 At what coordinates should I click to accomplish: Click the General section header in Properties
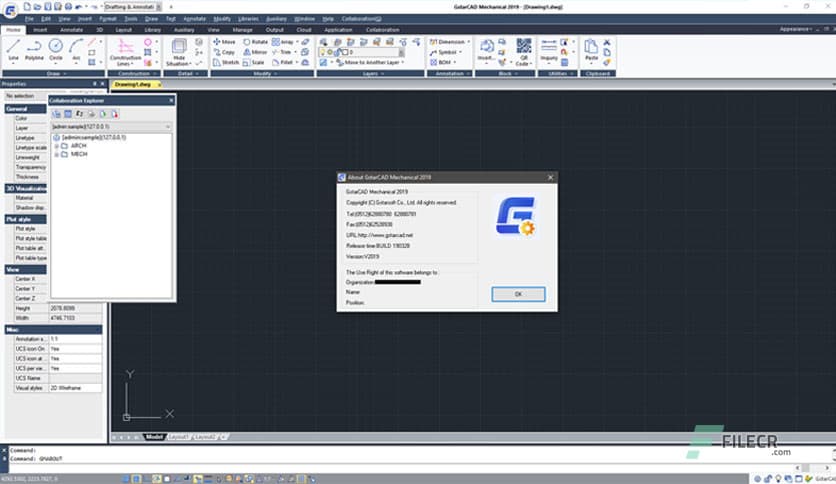(26, 109)
